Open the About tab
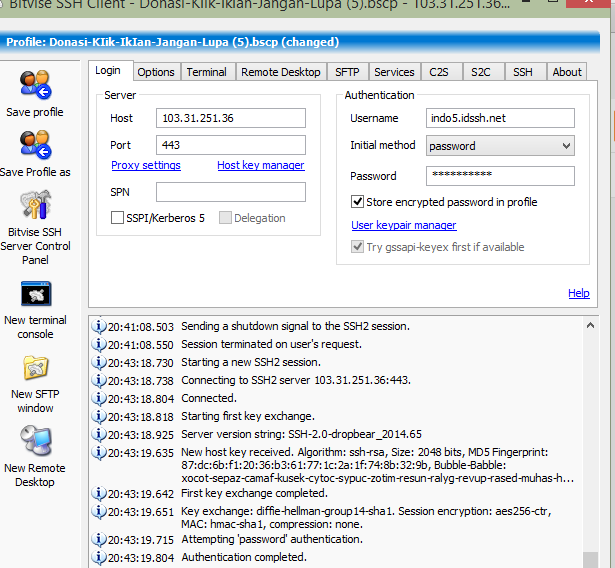 point(567,72)
